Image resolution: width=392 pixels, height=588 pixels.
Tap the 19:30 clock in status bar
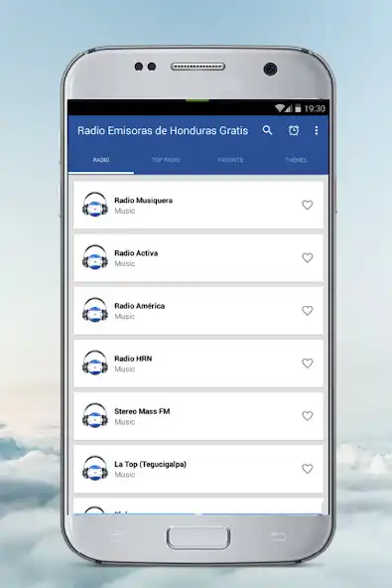(315, 108)
